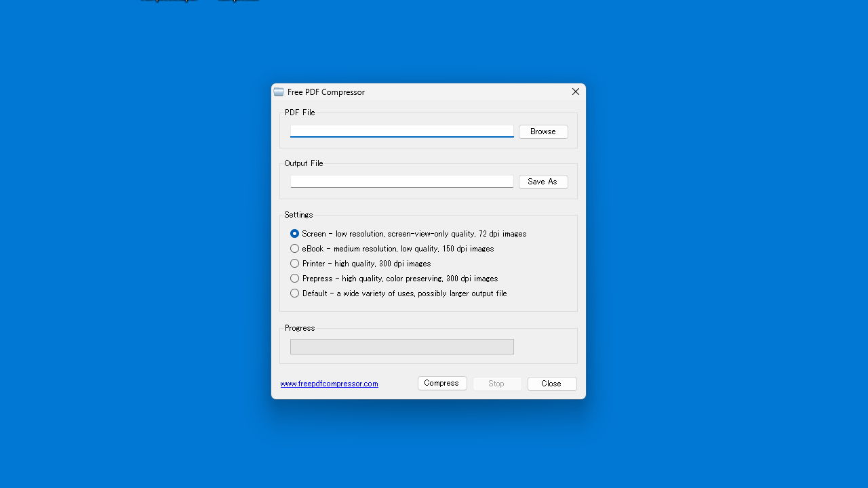The image size is (868, 488).
Task: Select Printer high quality 300 dpi option
Action: [x=360, y=264]
